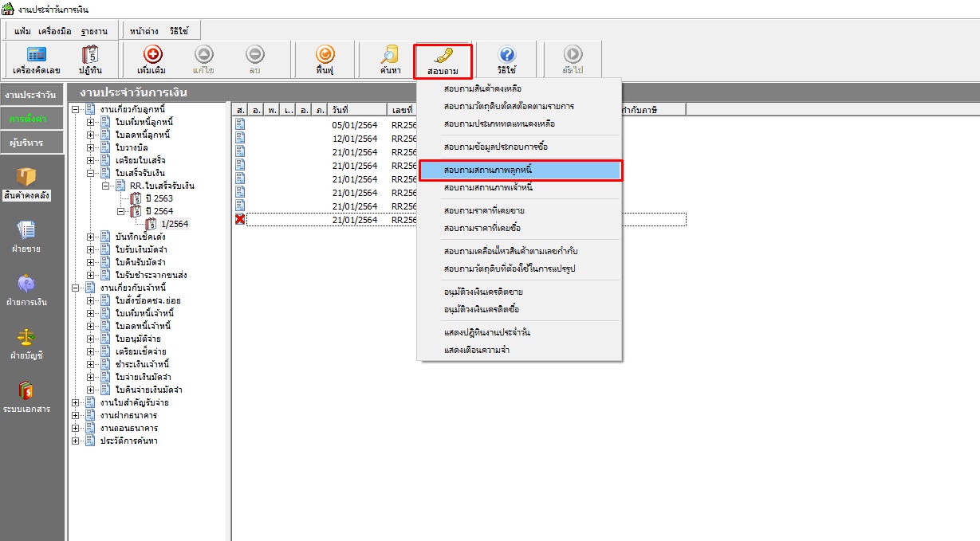980x541 pixels.
Task: Click the red add button (เพิ่มเติม)
Action: click(x=152, y=59)
